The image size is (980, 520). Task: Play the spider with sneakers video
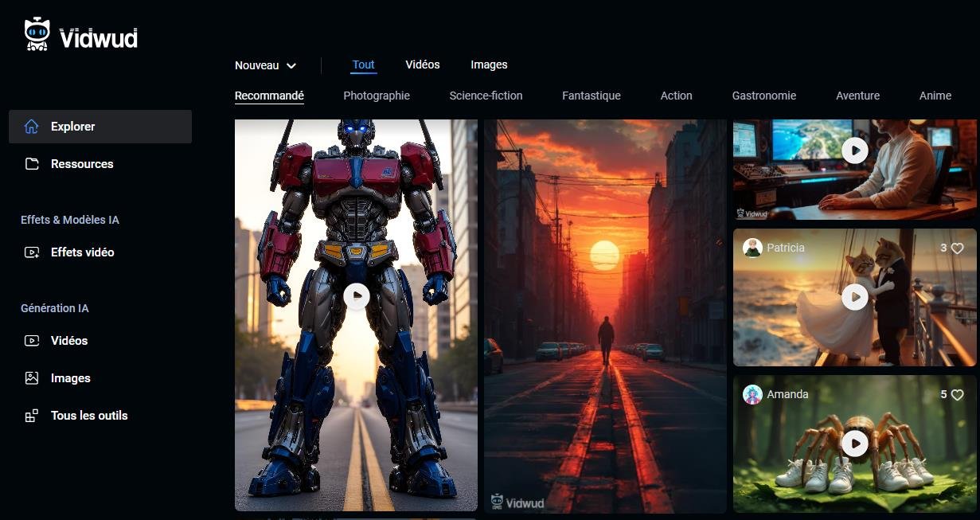click(x=855, y=444)
